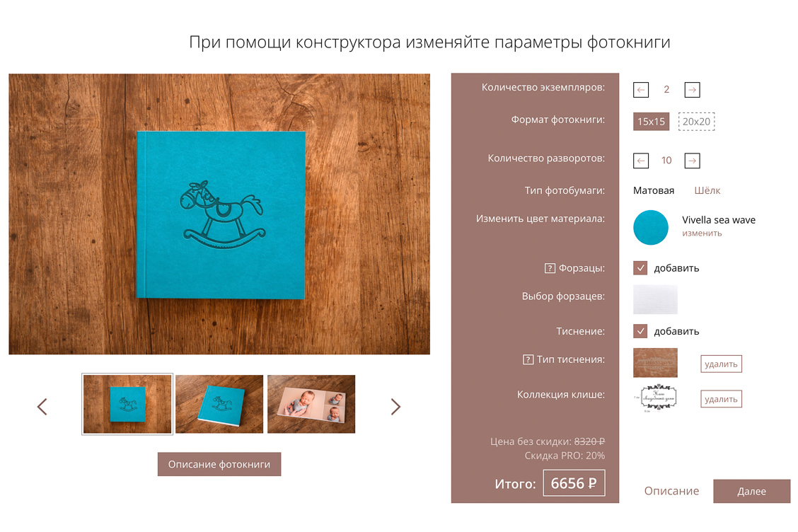Click the Описание фотокниги button
Viewport: 798px width, 532px height.
219,464
